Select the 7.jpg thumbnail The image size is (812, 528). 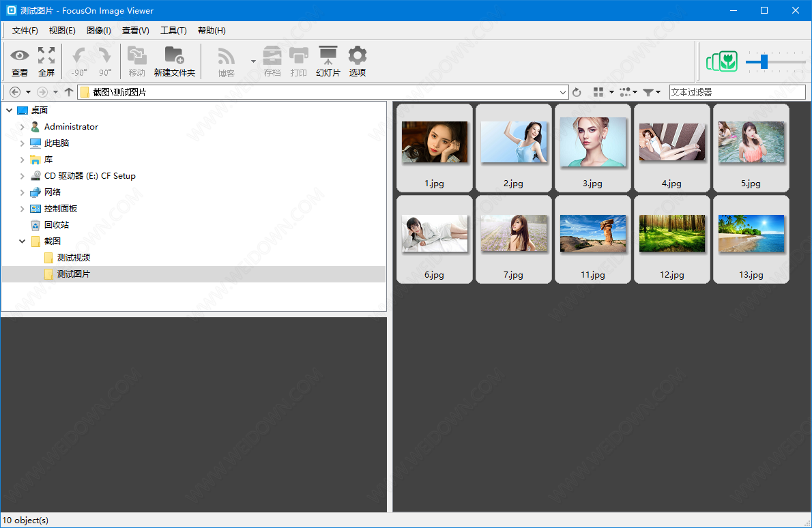(514, 239)
